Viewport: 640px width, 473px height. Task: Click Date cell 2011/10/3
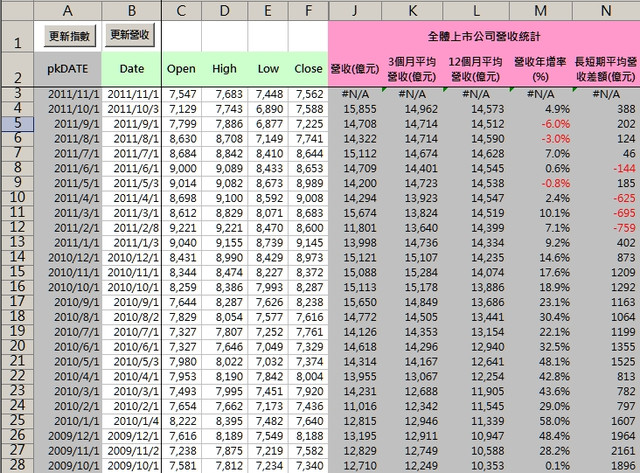(x=131, y=109)
